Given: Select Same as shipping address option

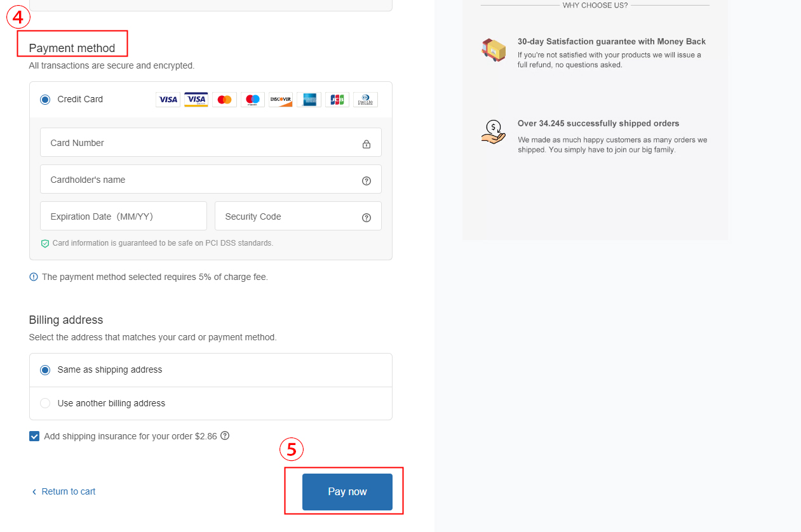Looking at the screenshot, I should pyautogui.click(x=211, y=370).
